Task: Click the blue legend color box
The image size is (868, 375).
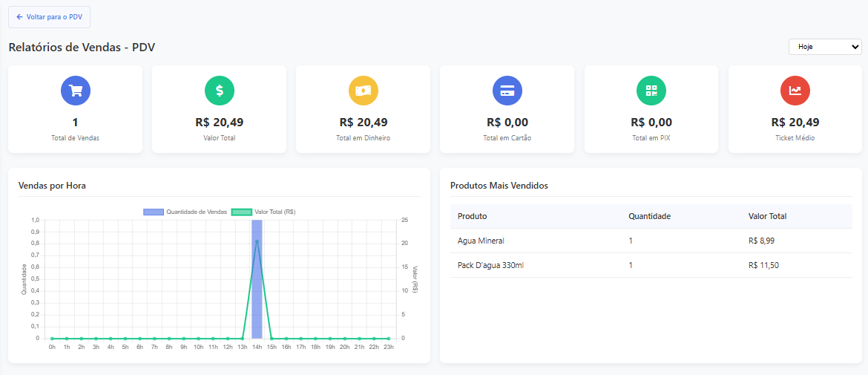Action: coord(154,212)
